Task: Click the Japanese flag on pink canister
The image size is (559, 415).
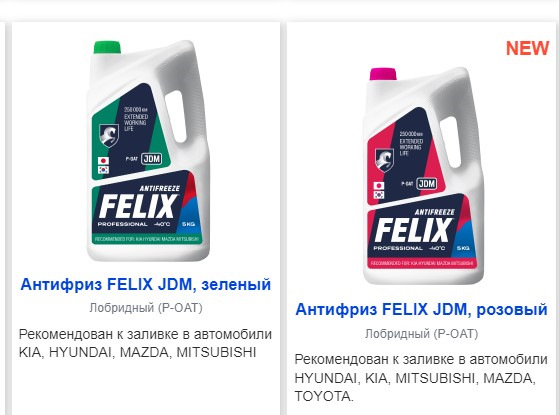Action: pyautogui.click(x=379, y=185)
